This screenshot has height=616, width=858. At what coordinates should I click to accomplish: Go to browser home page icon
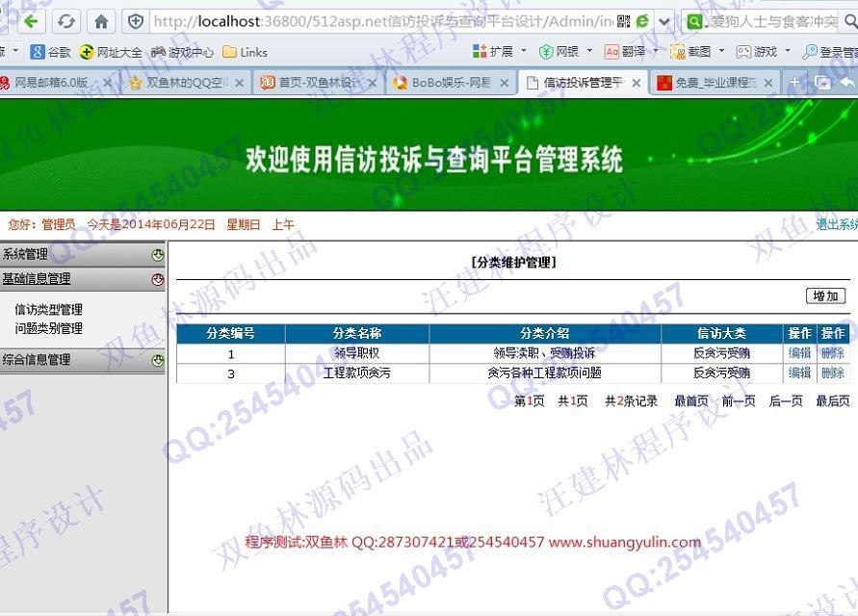100,21
